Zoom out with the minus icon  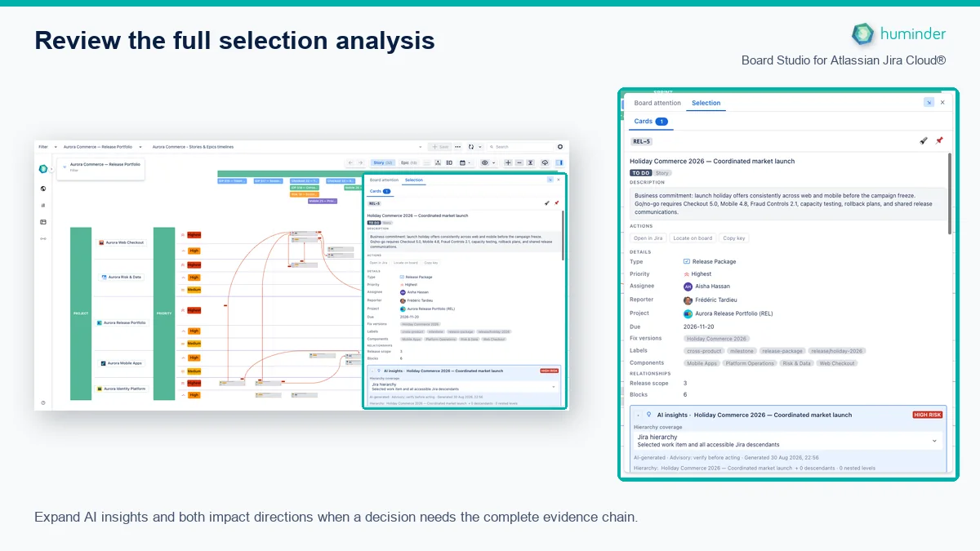519,162
